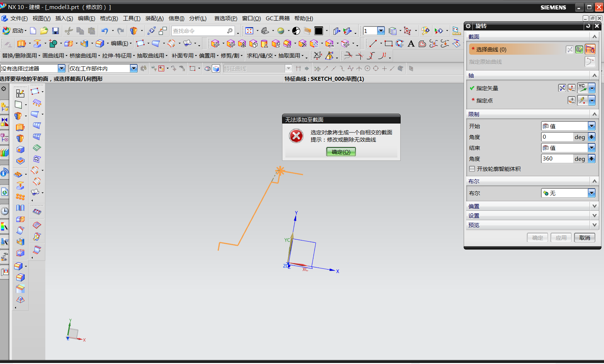Click the Open folder icon

click(x=44, y=31)
